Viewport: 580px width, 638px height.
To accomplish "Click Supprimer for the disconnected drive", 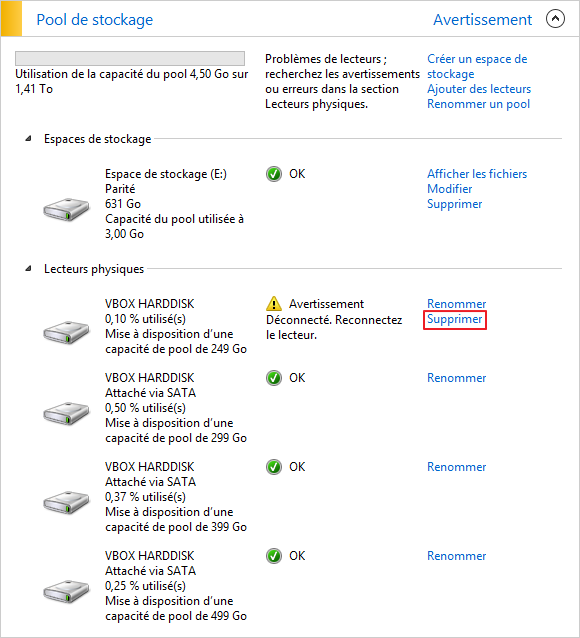I will (x=455, y=319).
